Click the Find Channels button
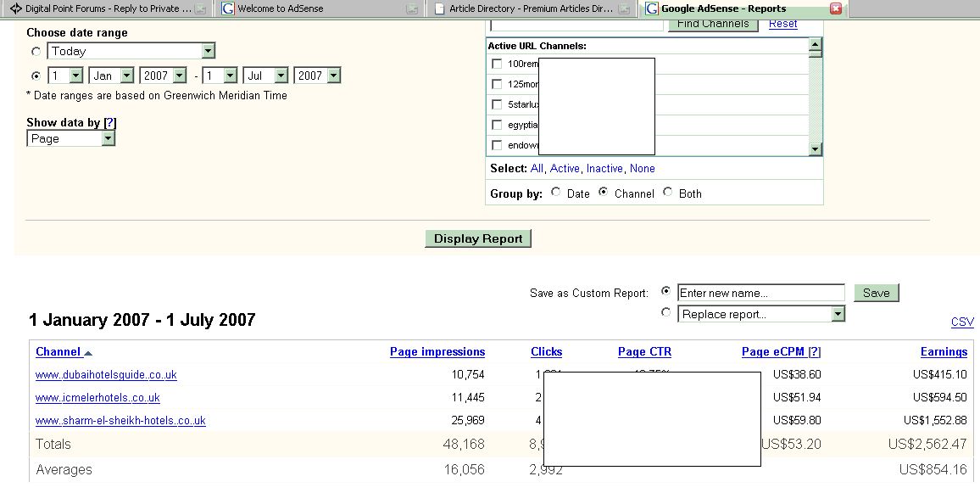Viewport: 980px width, 493px height. tap(713, 24)
